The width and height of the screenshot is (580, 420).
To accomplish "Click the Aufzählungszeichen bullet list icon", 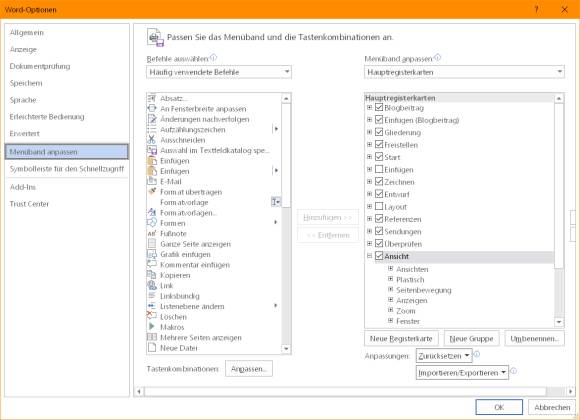I will 152,130.
